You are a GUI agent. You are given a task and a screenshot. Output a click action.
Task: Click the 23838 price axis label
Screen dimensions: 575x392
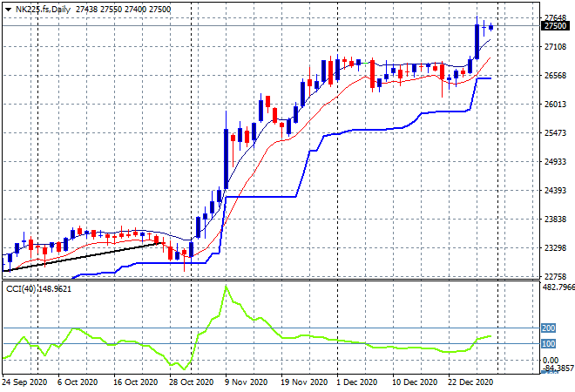[x=555, y=220]
